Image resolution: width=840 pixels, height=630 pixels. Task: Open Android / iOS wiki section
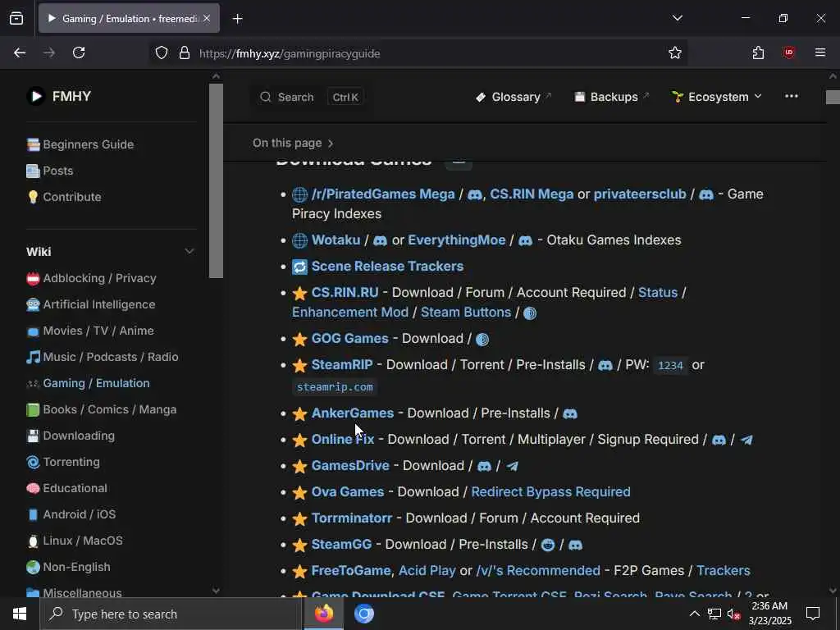tap(71, 514)
